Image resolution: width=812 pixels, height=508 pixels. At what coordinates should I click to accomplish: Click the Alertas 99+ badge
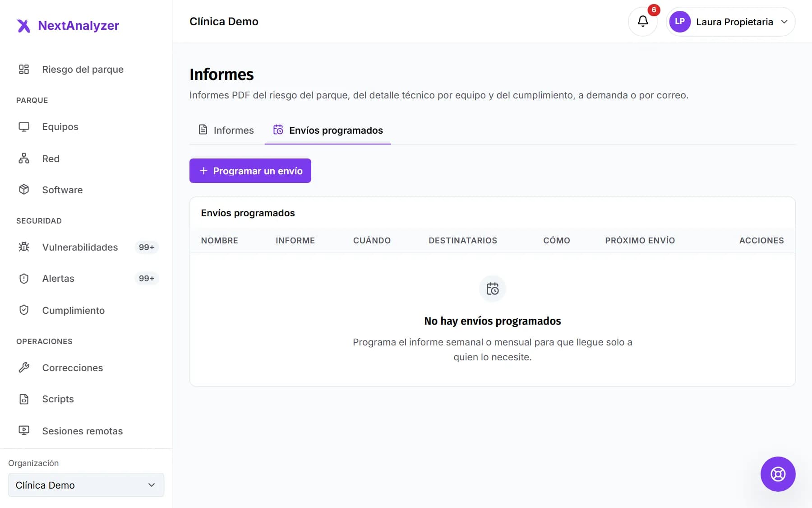click(147, 279)
